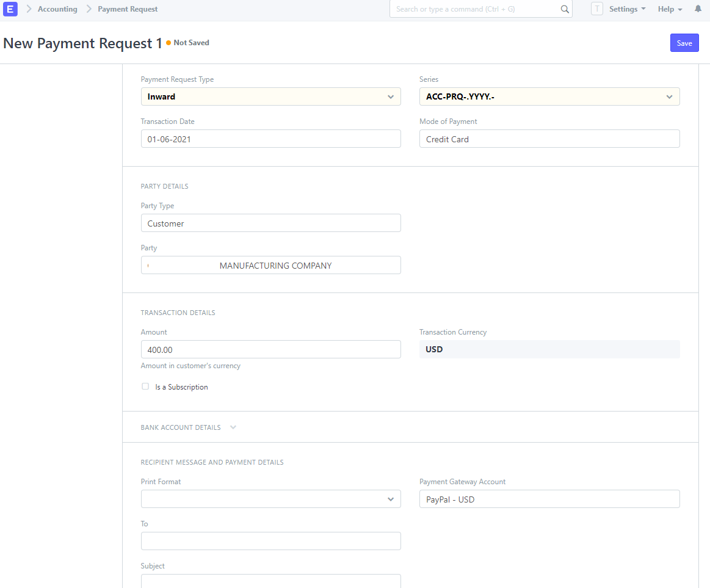Screen dimensions: 710x588
Task: Enable the Is a Subscription checkbox
Action: 145,386
